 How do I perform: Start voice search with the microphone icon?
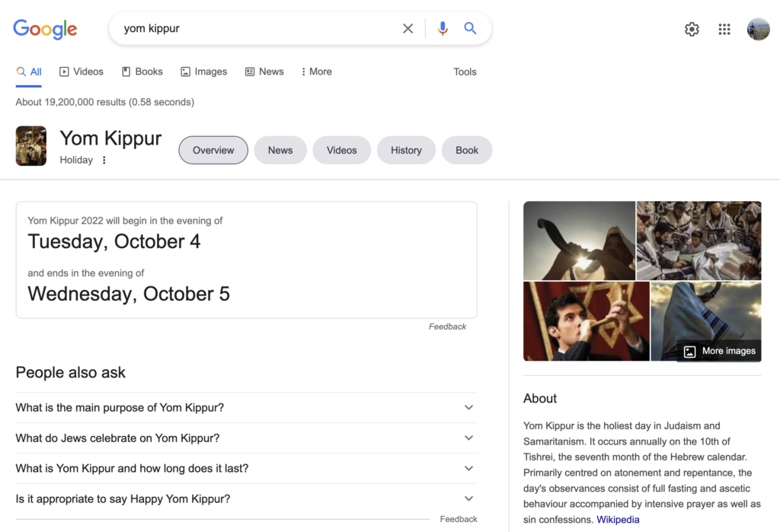(443, 28)
